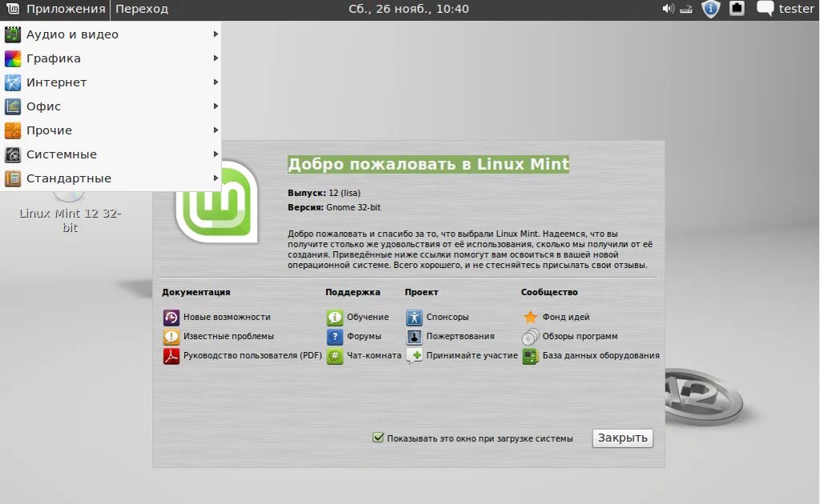Viewport: 820px width, 504px height.
Task: Open the Чат-комната link
Action: tap(374, 356)
